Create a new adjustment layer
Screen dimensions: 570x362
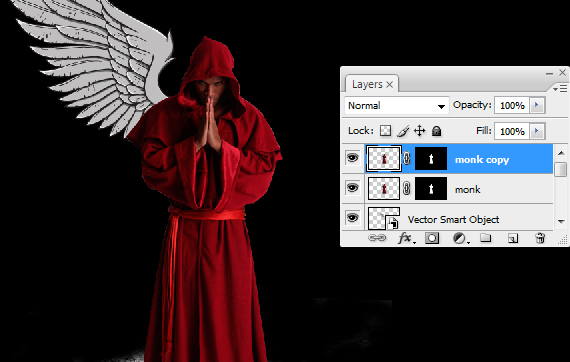click(x=460, y=238)
